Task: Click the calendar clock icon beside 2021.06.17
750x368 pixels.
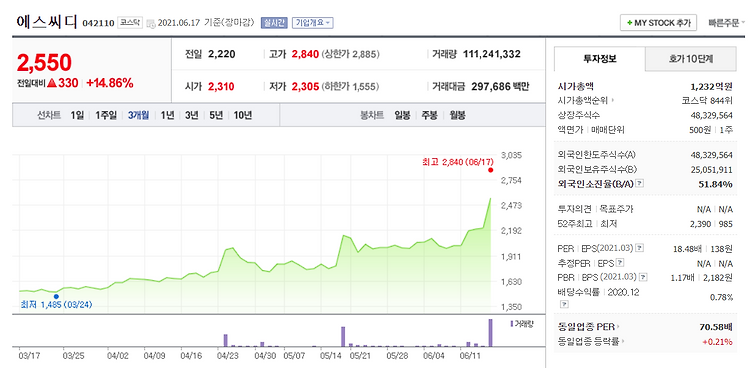Action: coord(151,23)
